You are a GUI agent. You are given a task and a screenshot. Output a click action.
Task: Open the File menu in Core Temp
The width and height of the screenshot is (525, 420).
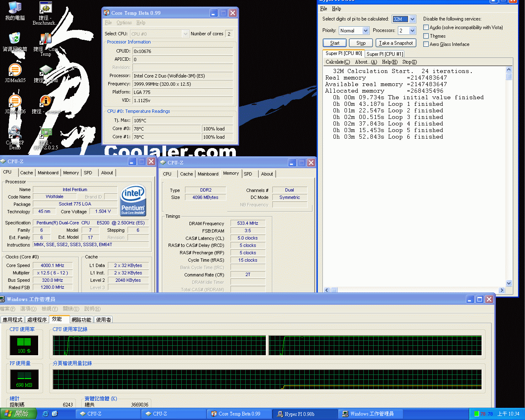[x=108, y=23]
